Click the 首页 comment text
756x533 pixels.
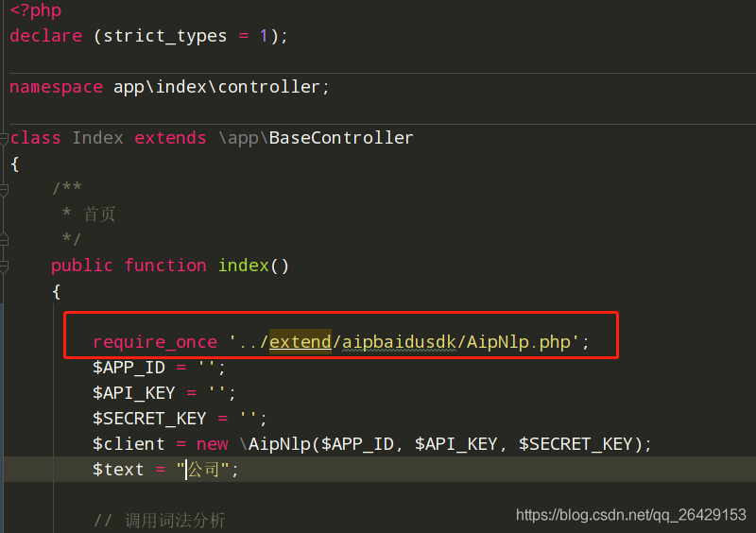[99, 215]
